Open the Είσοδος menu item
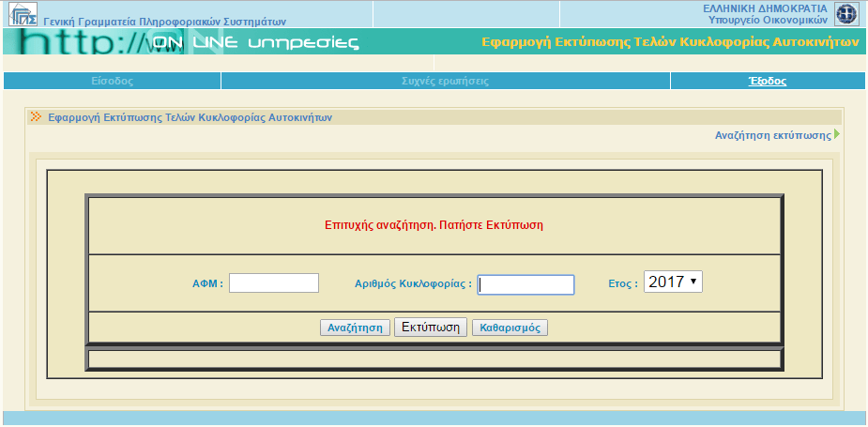The width and height of the screenshot is (868, 427). pyautogui.click(x=112, y=81)
